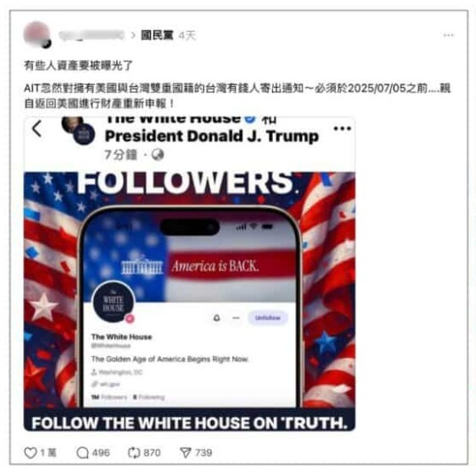Open the embedded post's three-dot options menu

point(342,128)
